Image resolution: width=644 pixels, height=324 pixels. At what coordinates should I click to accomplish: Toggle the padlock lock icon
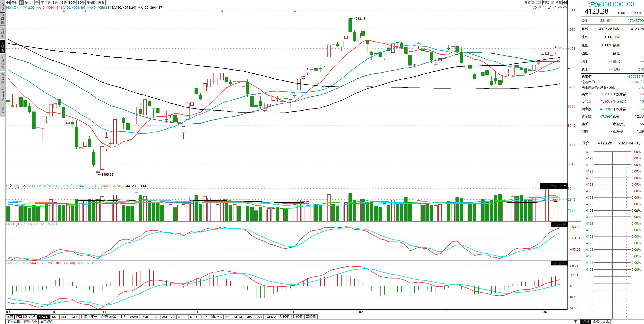(x=555, y=8)
